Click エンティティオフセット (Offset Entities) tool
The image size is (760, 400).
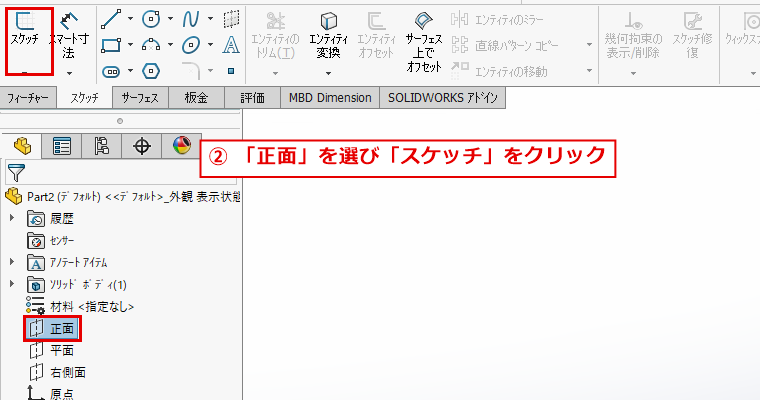pos(376,35)
